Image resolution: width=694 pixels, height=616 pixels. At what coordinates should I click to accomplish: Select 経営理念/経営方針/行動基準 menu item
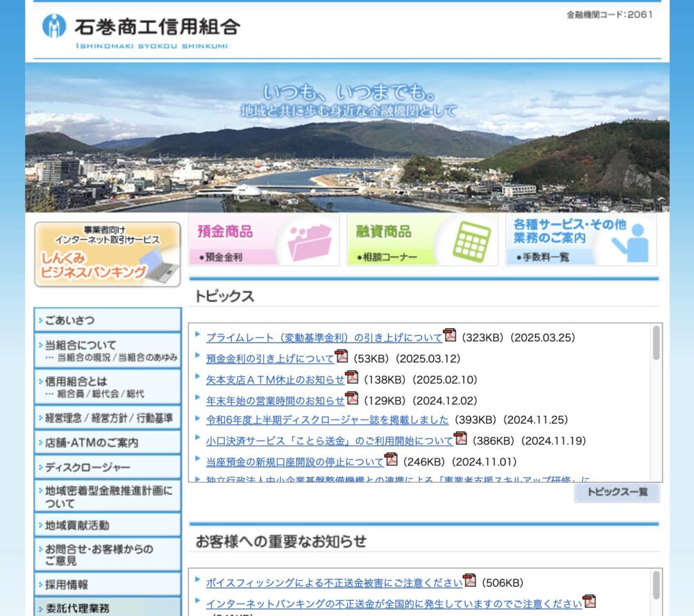[x=108, y=418]
